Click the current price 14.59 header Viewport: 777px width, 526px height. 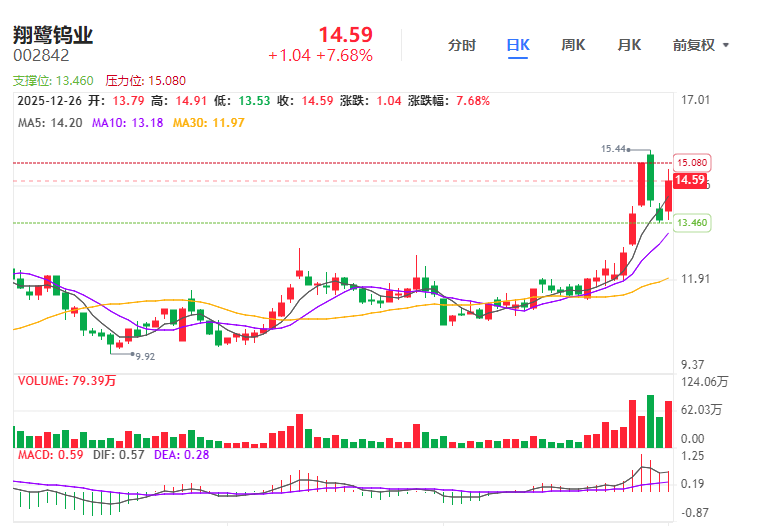[345, 35]
